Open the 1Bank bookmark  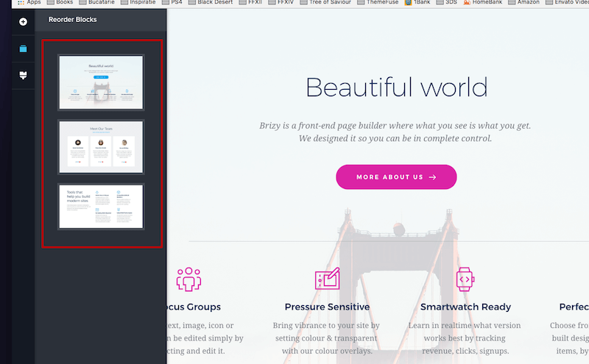[x=417, y=2]
